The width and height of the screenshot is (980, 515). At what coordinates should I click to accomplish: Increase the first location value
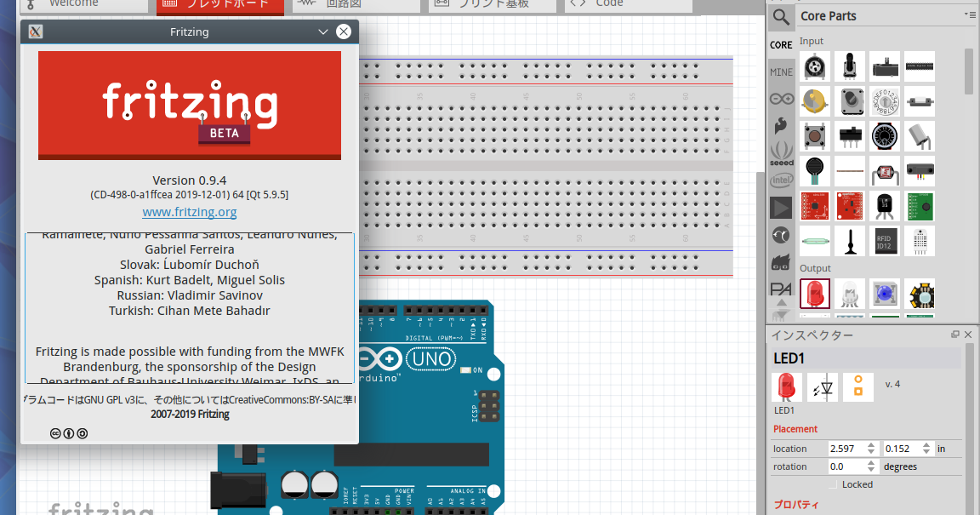[870, 445]
